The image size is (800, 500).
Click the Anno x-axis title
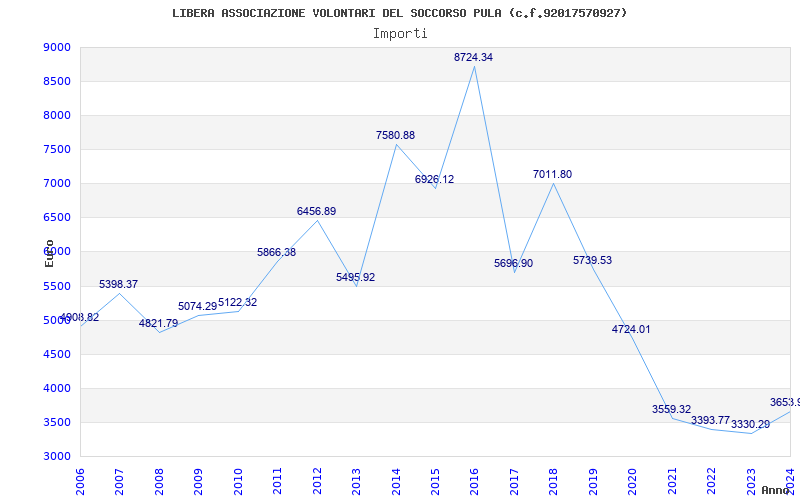tap(776, 490)
